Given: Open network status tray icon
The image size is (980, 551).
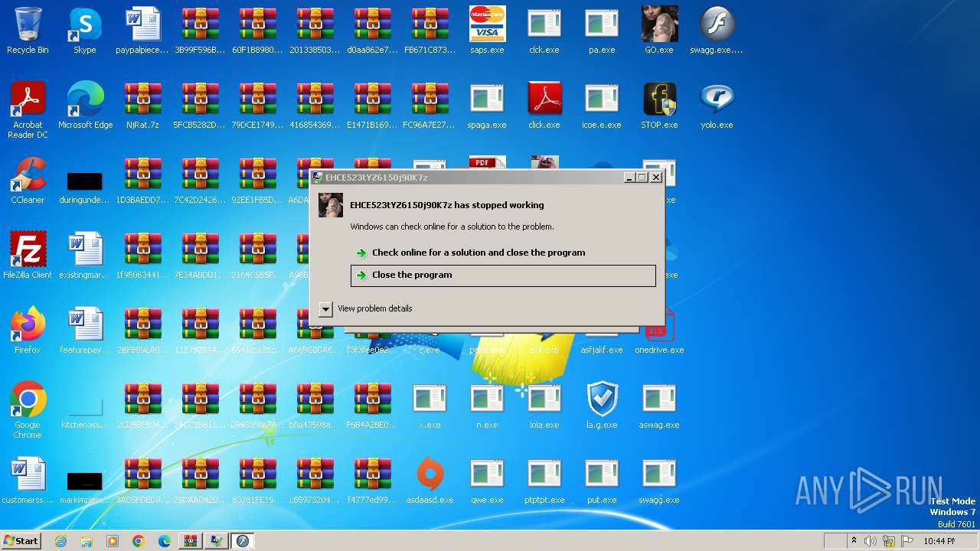Looking at the screenshot, I should (889, 541).
